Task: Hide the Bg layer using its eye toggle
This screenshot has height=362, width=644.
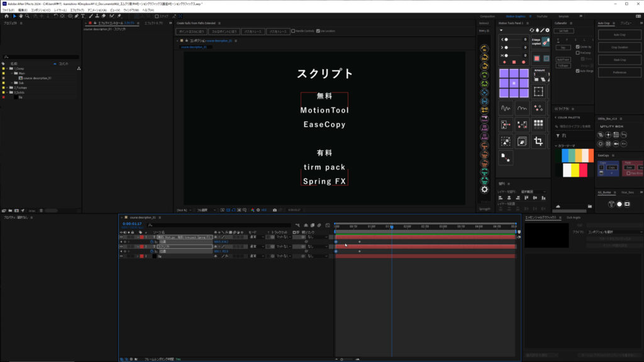Action: (121, 256)
